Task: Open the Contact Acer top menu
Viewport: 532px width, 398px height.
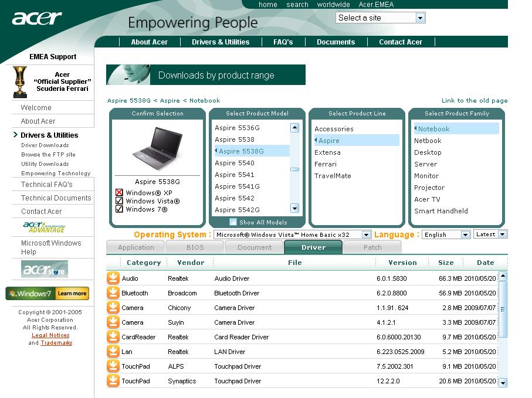Action: point(401,42)
